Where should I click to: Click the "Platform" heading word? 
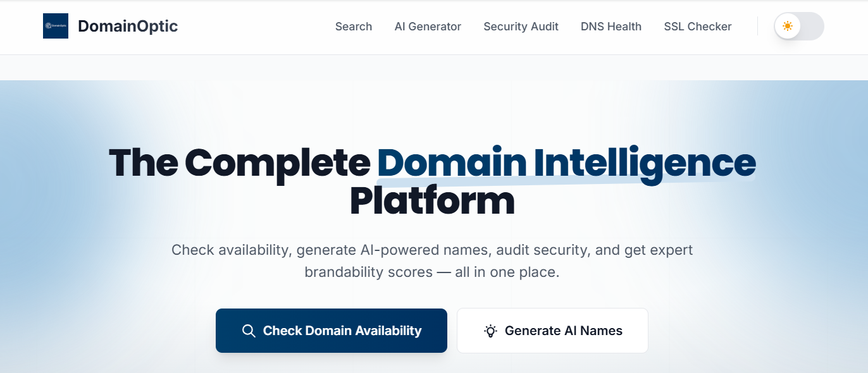(433, 202)
